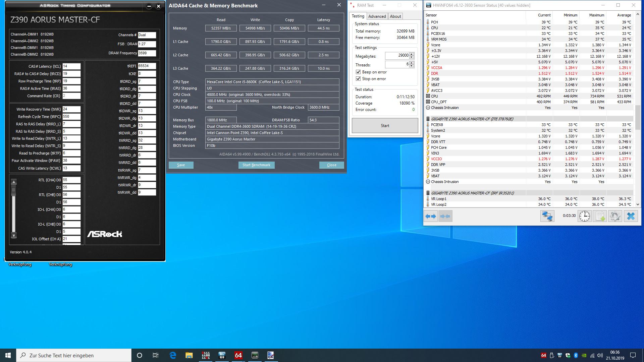Click first Chassis Intrusion circle icon

coord(428,108)
